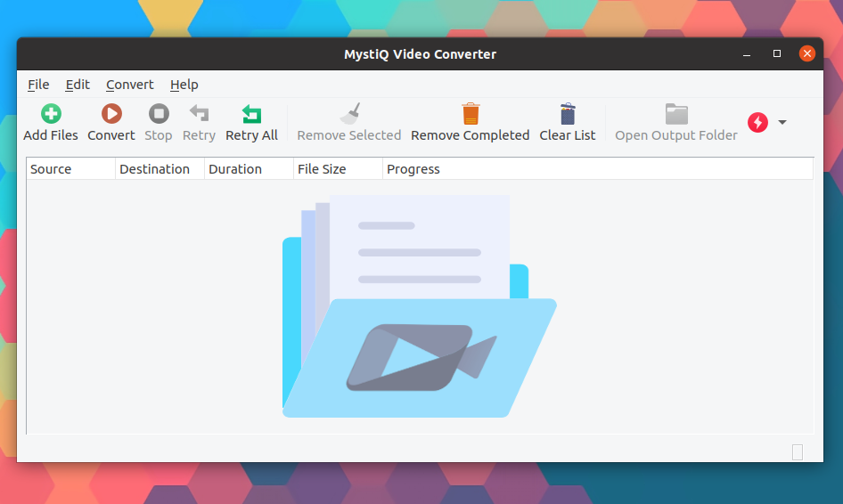The image size is (843, 504).
Task: Open the Edit menu
Action: point(78,85)
